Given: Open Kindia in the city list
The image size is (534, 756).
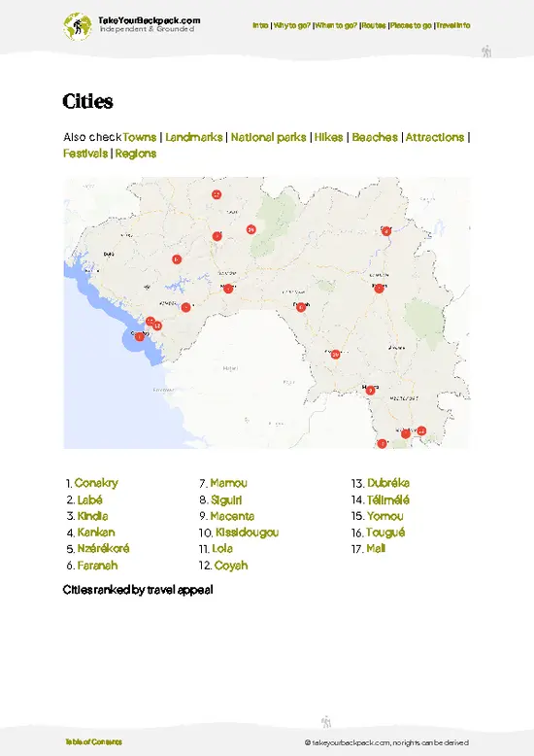Looking at the screenshot, I should (92, 516).
